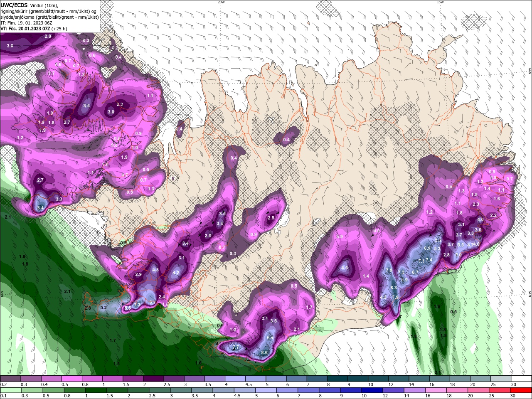Click the 5.2 value off the Reykjanes peninsula
The height and width of the screenshot is (399, 532).
coord(104,308)
